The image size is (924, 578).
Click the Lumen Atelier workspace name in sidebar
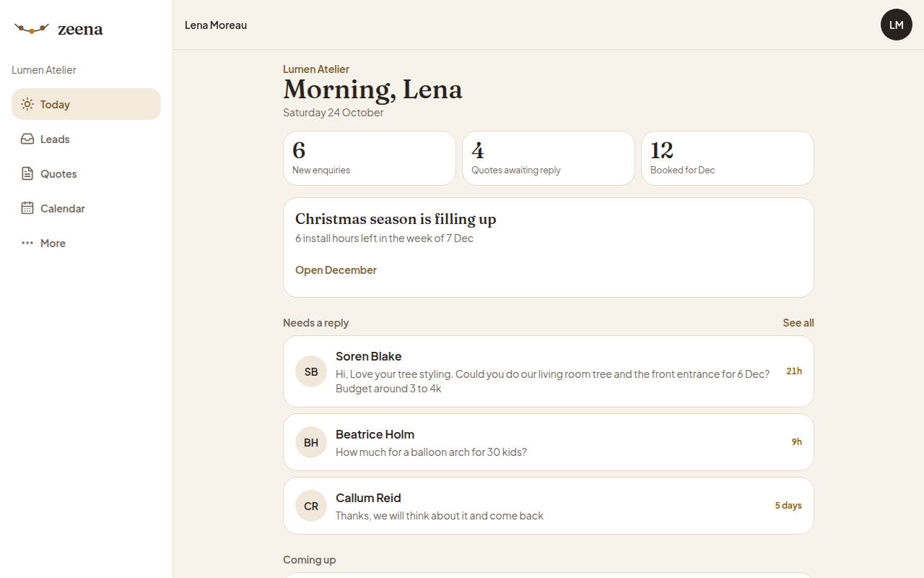[44, 70]
